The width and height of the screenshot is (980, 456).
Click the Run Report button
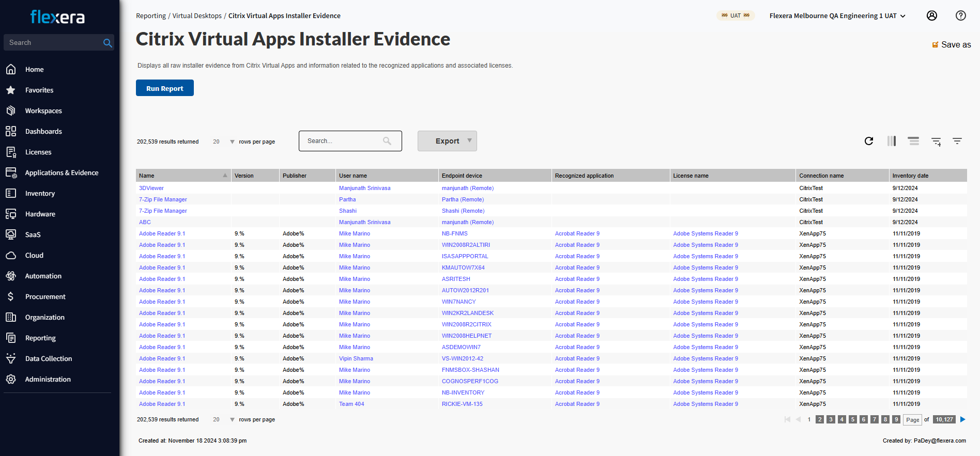[165, 88]
